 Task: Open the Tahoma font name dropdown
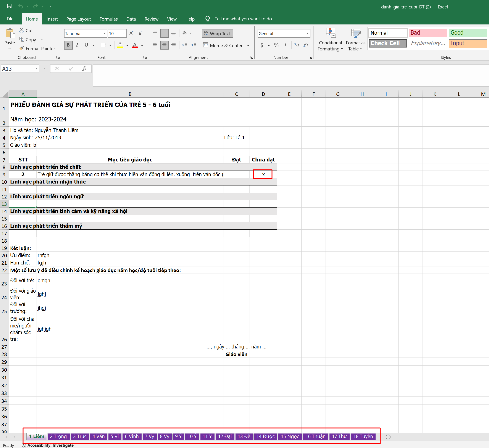[x=104, y=34]
